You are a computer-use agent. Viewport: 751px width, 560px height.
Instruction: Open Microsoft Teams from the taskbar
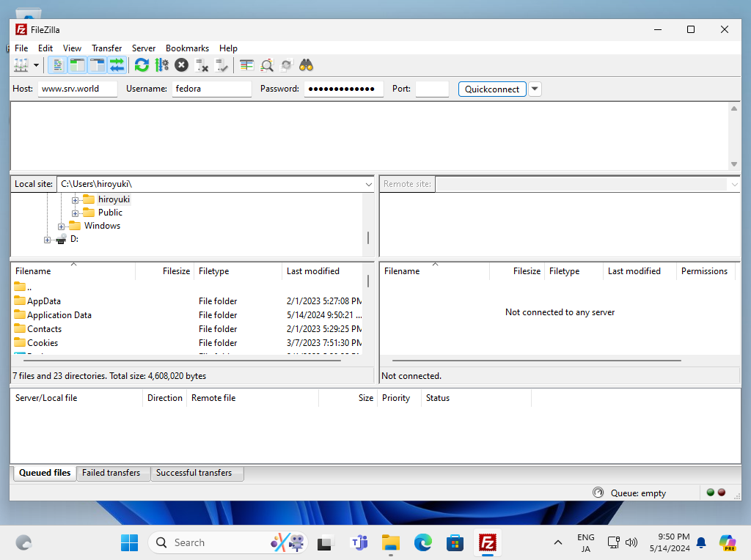tap(359, 542)
